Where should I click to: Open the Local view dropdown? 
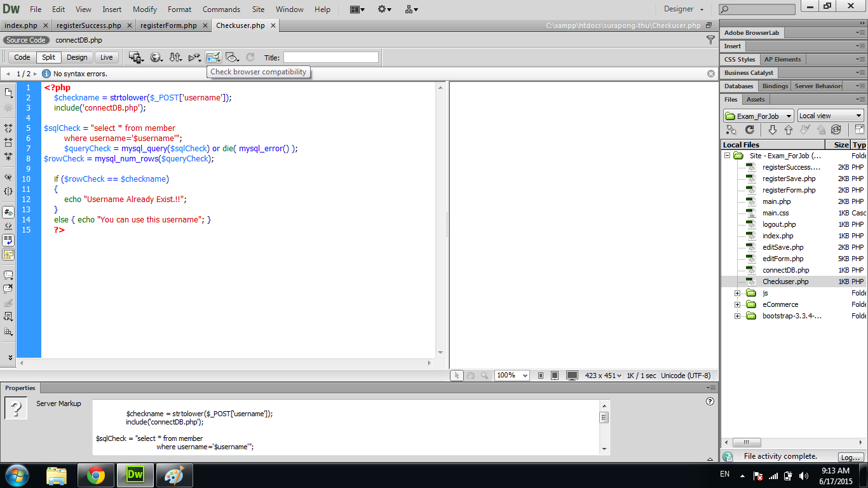click(x=830, y=116)
